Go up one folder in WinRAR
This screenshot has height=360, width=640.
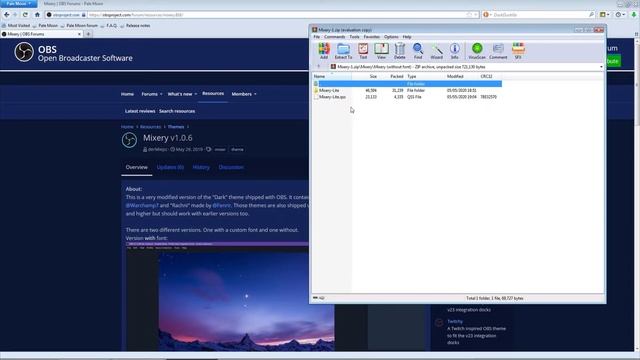tap(319, 67)
